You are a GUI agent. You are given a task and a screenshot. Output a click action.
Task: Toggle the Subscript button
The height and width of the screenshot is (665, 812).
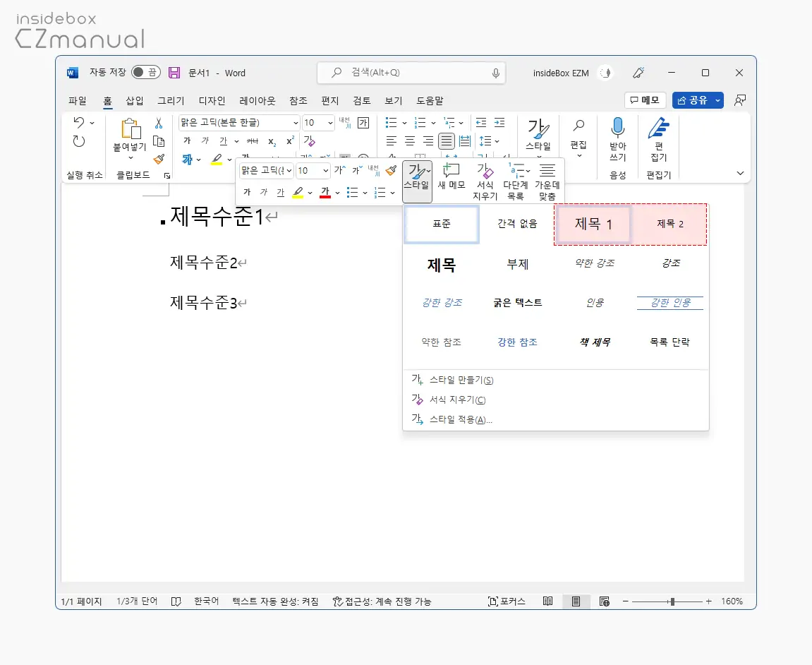pyautogui.click(x=272, y=141)
